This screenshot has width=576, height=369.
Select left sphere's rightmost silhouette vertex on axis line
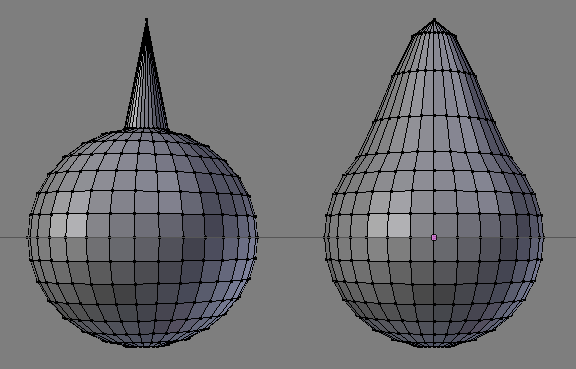tap(257, 237)
